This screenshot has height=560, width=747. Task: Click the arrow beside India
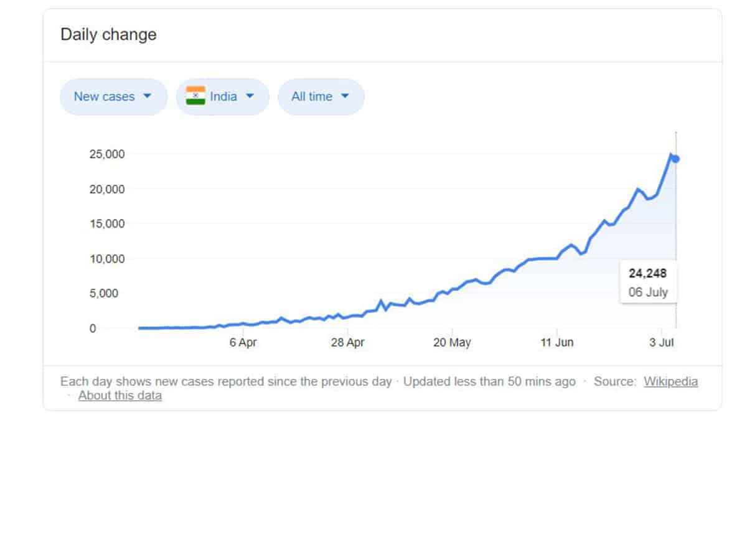click(x=250, y=96)
